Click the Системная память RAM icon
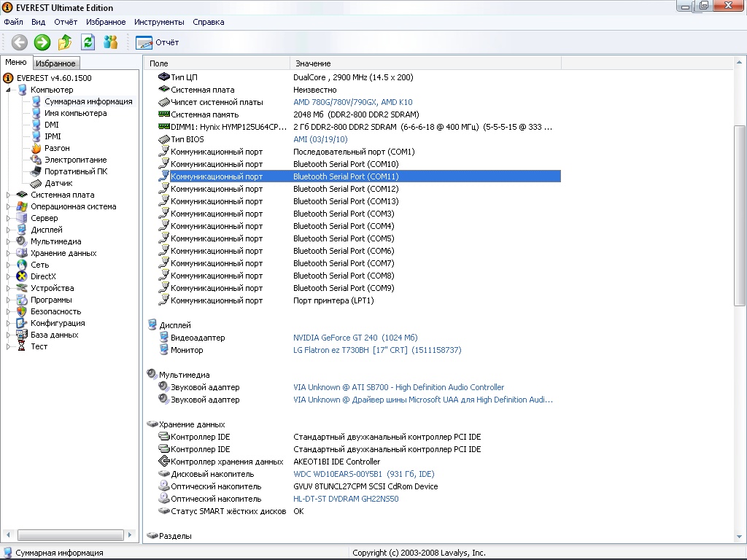 (164, 114)
